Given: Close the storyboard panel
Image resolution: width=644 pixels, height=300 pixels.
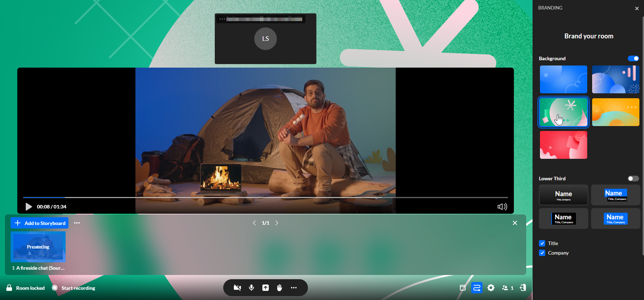Looking at the screenshot, I should click(x=515, y=223).
